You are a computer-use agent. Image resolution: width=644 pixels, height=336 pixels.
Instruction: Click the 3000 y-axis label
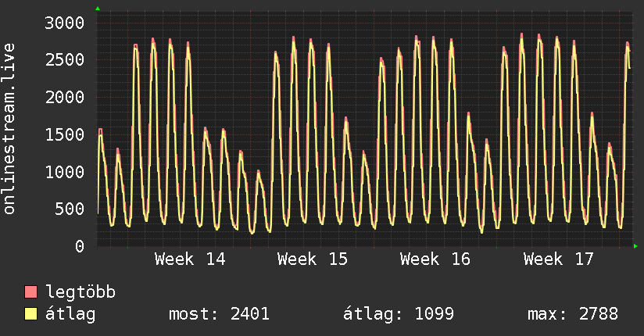(x=65, y=23)
